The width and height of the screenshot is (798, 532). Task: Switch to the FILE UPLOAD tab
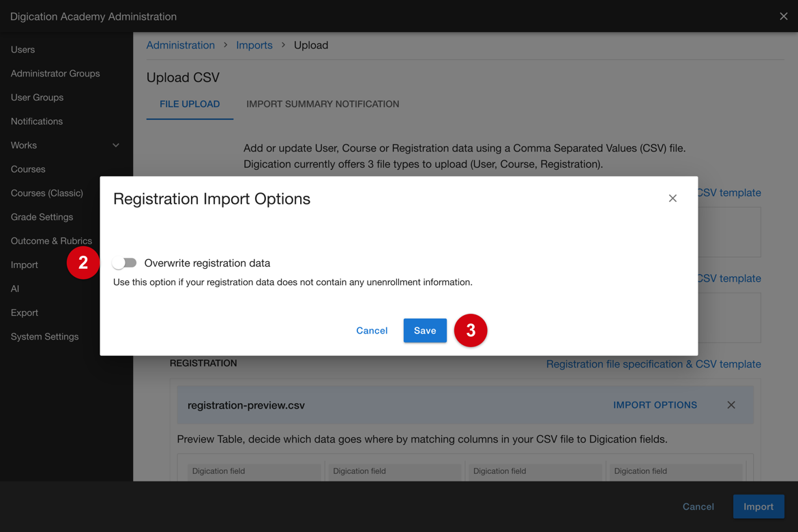point(190,104)
